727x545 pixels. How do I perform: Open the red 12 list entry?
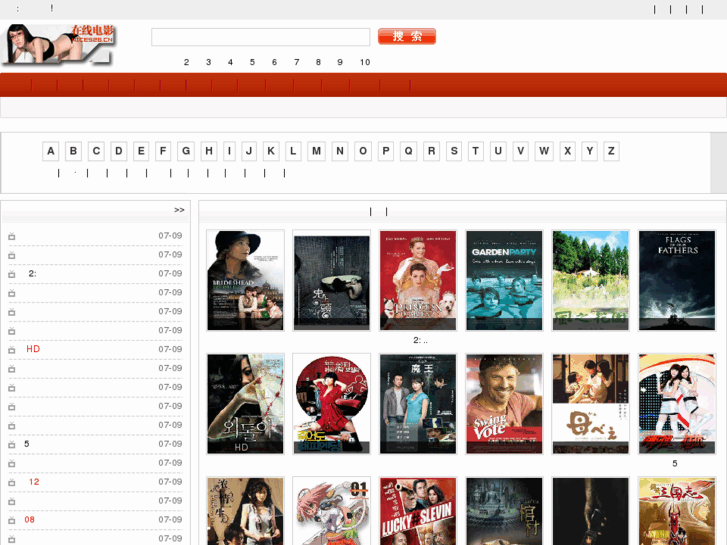[x=34, y=482]
